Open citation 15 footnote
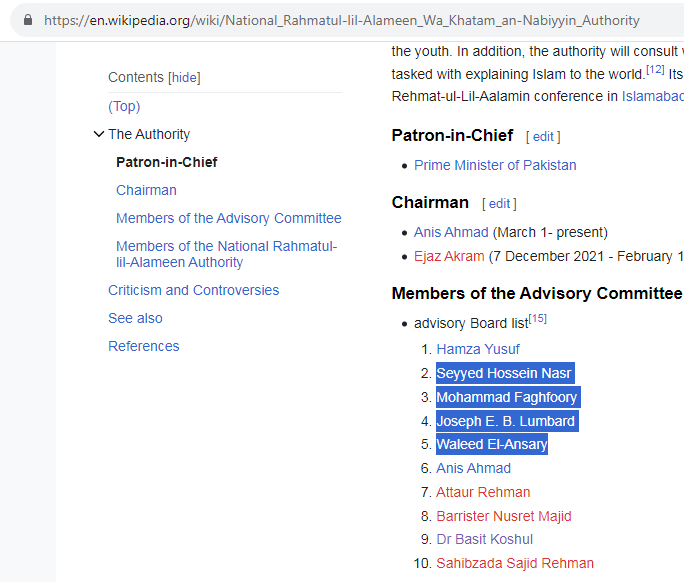Screen dimensions: 684x582 537,318
